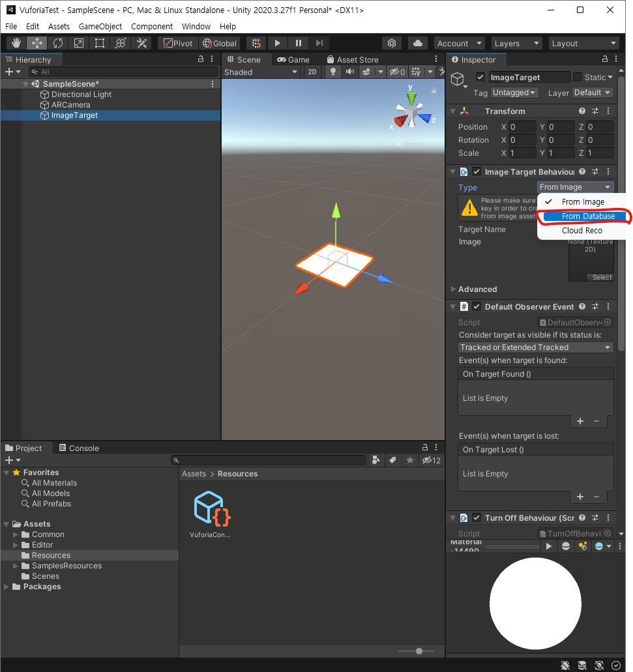Pause the game playback

point(299,43)
